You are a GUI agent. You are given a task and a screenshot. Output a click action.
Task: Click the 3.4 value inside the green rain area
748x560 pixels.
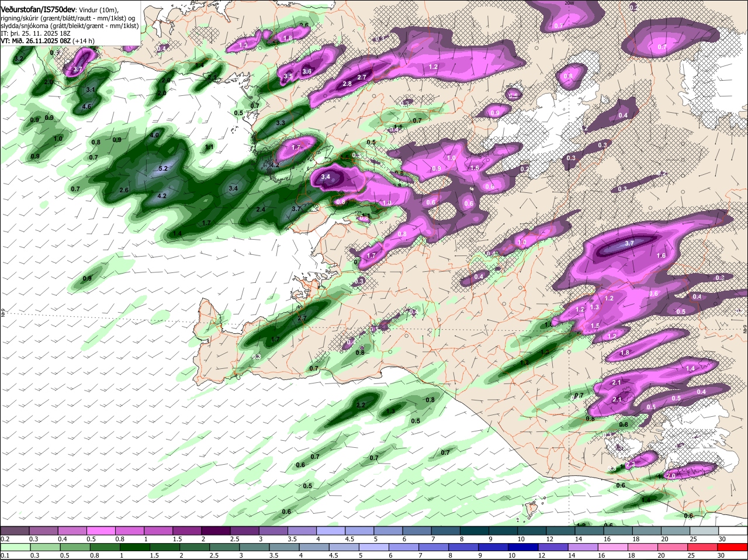[233, 188]
